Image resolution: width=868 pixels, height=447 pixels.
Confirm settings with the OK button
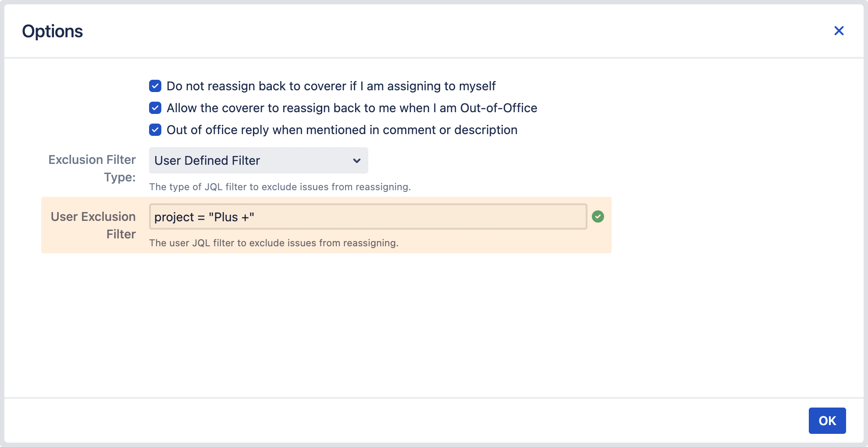click(827, 420)
